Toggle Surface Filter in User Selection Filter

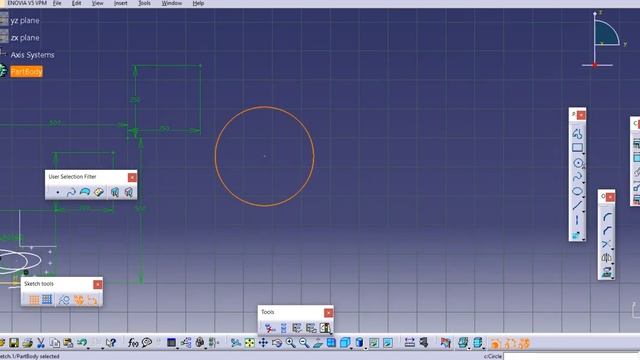click(x=85, y=192)
